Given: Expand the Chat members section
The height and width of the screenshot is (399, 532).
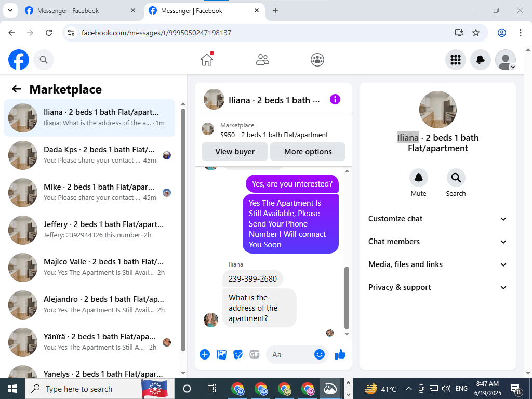Looking at the screenshot, I should (437, 242).
